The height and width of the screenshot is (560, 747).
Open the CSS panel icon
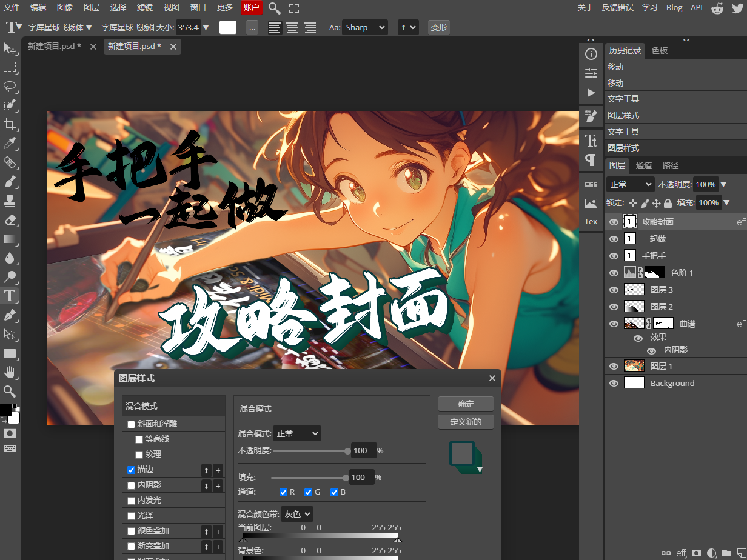pos(591,184)
